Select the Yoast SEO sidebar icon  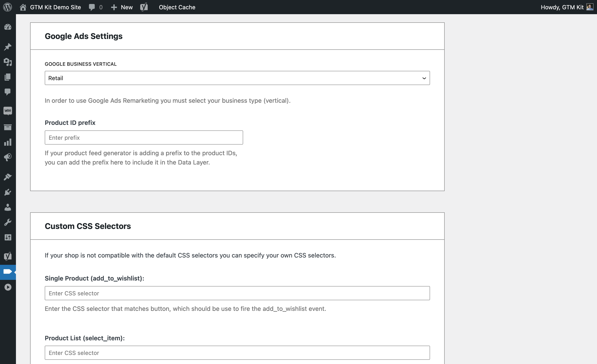[8, 256]
